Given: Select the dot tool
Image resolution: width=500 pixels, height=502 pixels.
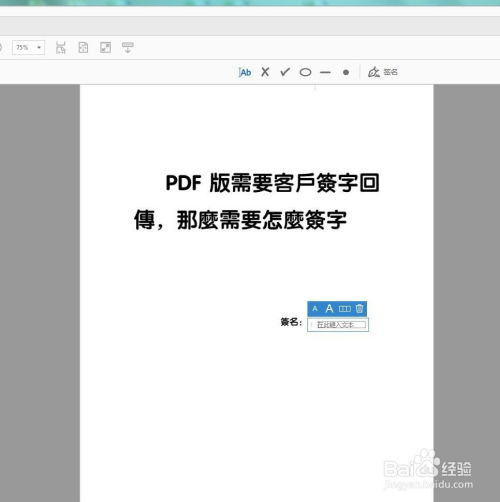Looking at the screenshot, I should point(346,72).
